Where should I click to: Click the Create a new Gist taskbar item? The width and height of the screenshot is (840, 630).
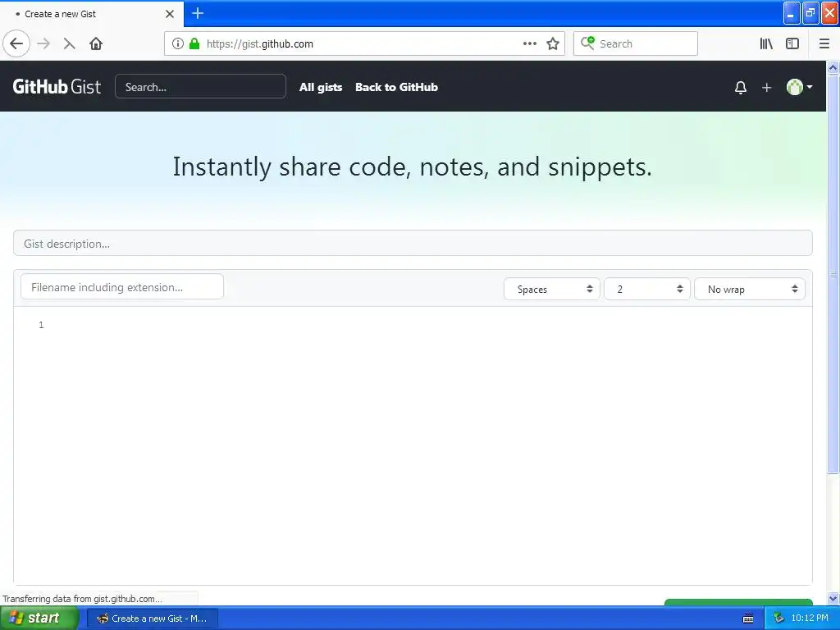point(153,619)
